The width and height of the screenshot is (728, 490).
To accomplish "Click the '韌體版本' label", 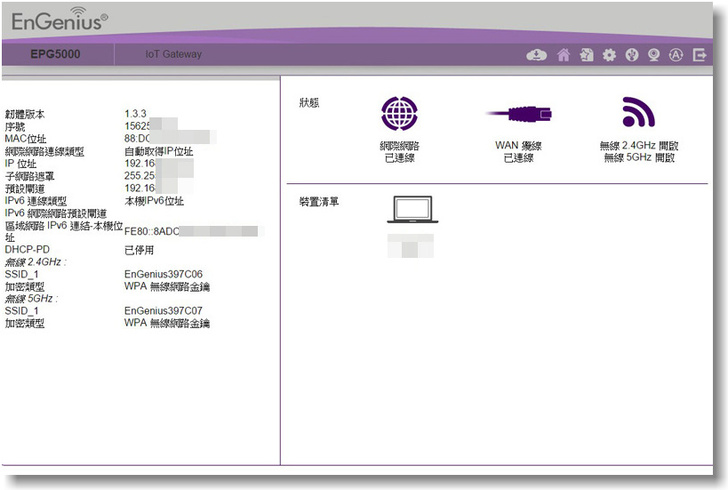I will click(25, 114).
